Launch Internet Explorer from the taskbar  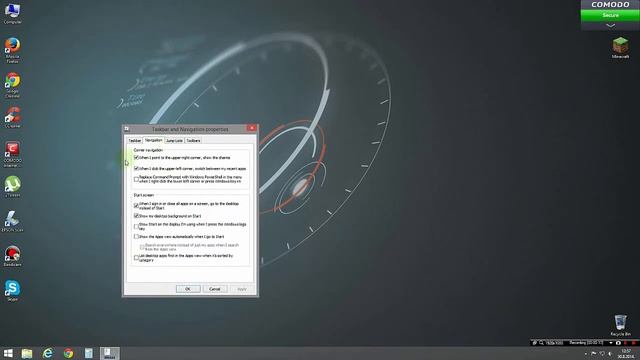[x=48, y=353]
